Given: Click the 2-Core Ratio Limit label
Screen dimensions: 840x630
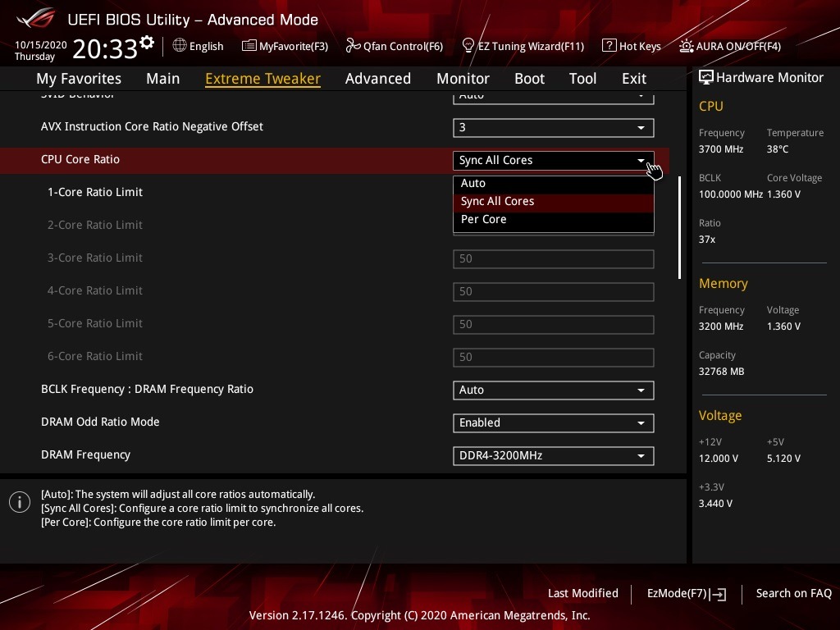Looking at the screenshot, I should pyautogui.click(x=95, y=225).
